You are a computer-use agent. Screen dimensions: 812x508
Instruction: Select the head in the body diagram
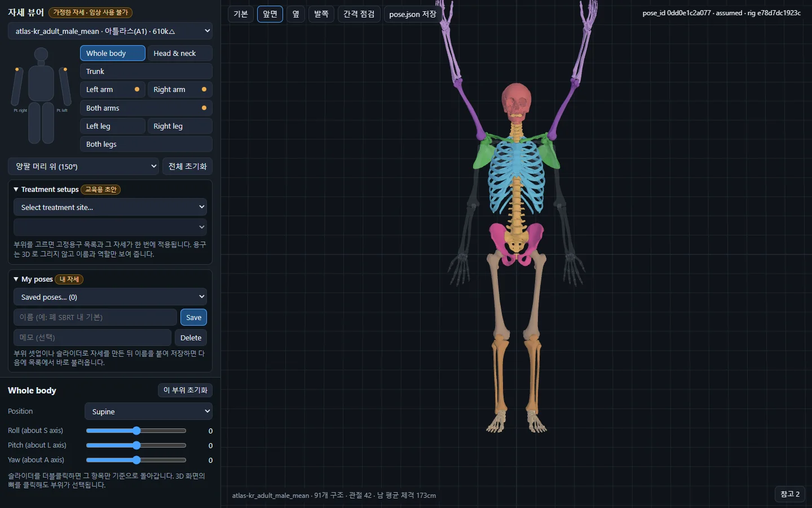point(41,55)
